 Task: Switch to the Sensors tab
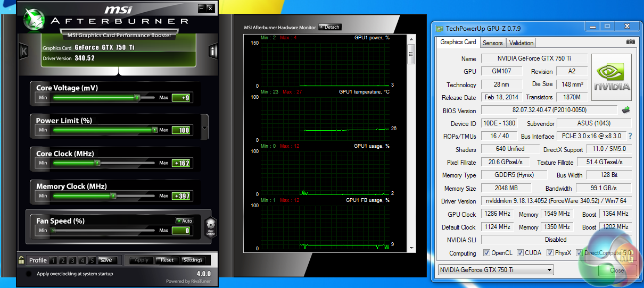tap(492, 43)
